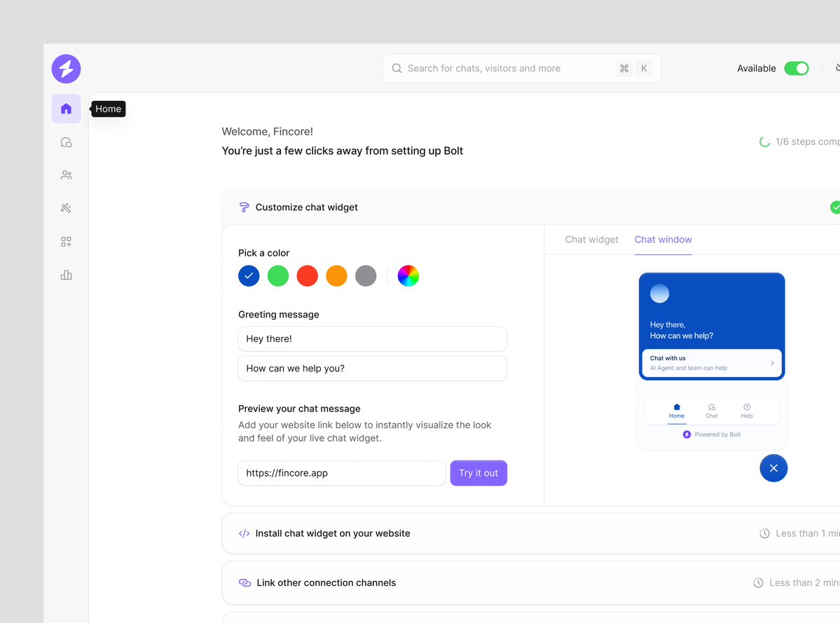Viewport: 840px width, 623px height.
Task: Click the avatar circle in chat preview
Action: [x=659, y=294]
